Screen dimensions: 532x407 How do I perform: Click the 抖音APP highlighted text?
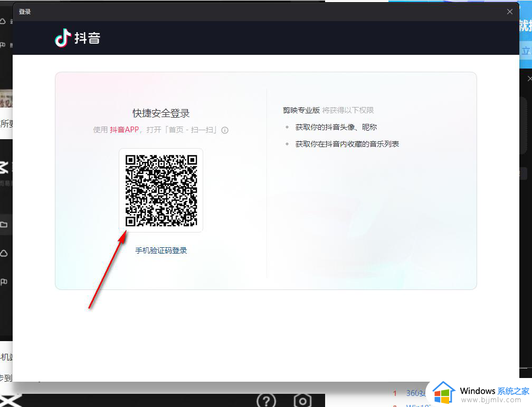click(x=124, y=130)
